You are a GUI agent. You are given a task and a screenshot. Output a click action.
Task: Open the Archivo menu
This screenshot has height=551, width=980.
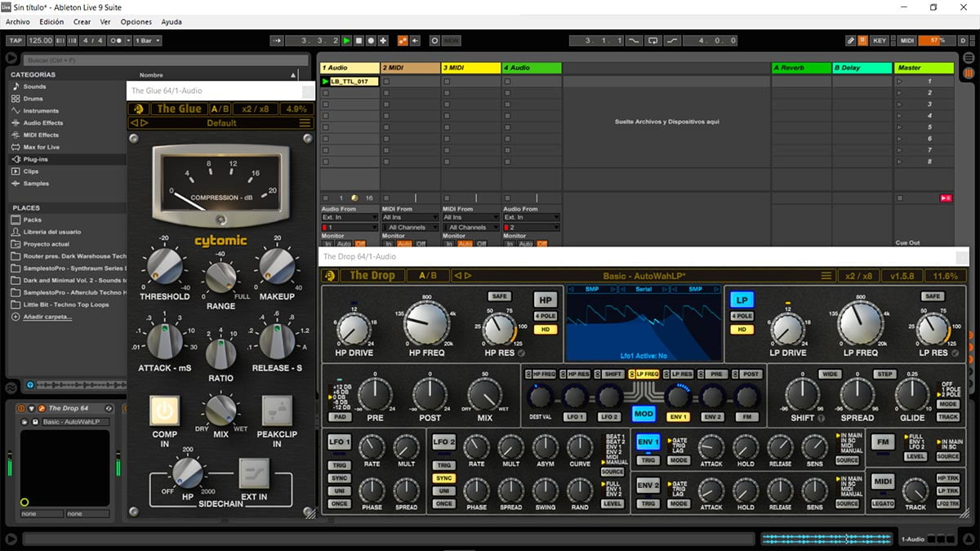(17, 22)
